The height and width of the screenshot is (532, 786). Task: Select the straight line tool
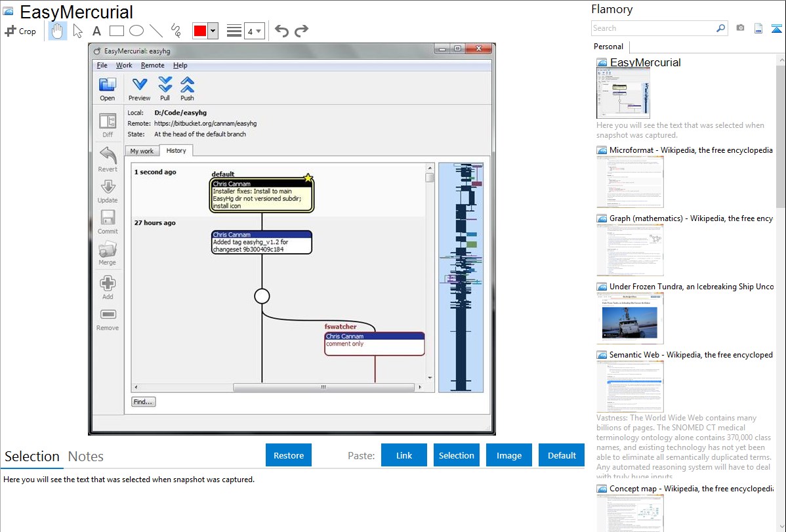point(156,31)
